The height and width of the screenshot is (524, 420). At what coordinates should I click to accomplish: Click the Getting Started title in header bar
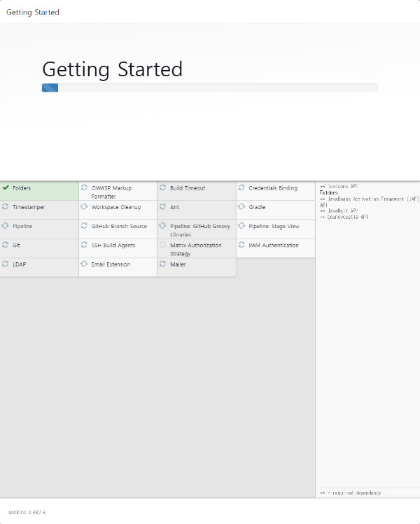point(33,12)
